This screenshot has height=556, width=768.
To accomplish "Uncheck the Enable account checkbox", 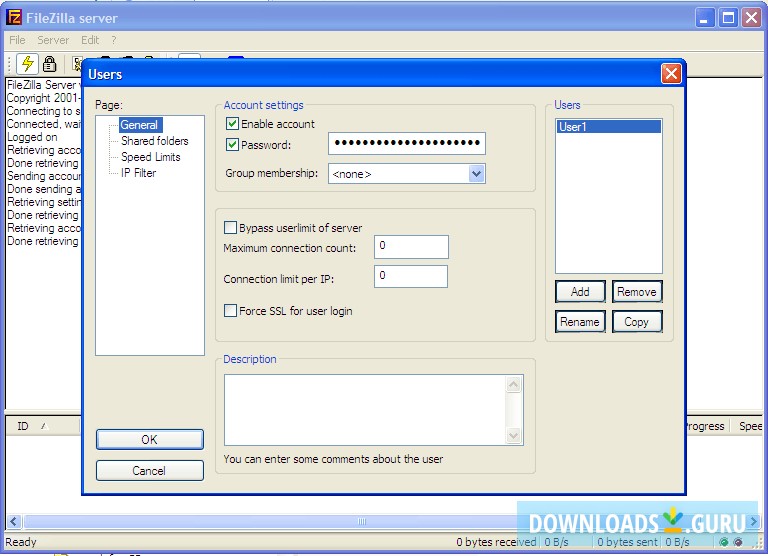I will [232, 123].
